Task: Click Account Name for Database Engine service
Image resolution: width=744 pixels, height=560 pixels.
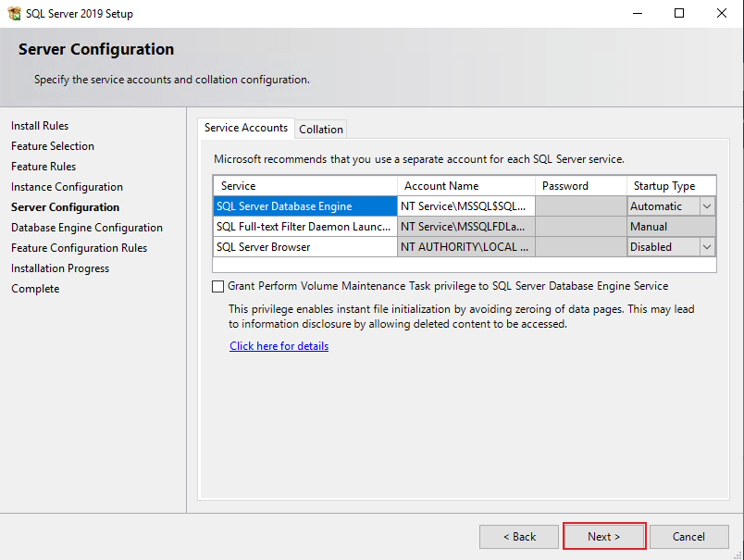Action: point(465,206)
